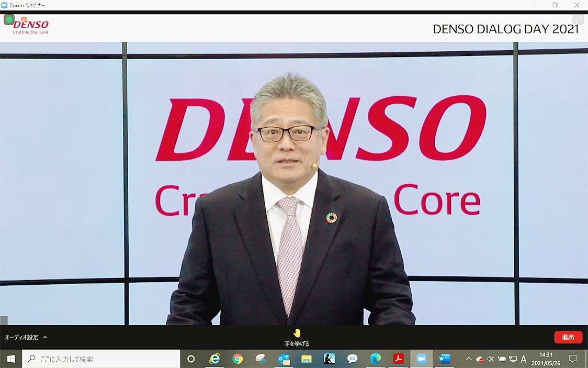Open Outlook mail from the taskbar
Image resolution: width=588 pixels, height=368 pixels.
point(284,359)
